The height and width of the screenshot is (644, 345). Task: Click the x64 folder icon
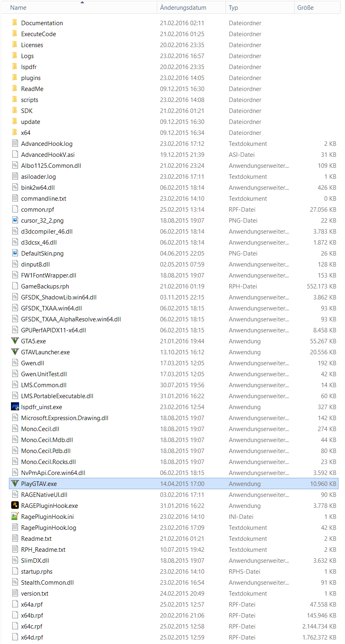(15, 132)
